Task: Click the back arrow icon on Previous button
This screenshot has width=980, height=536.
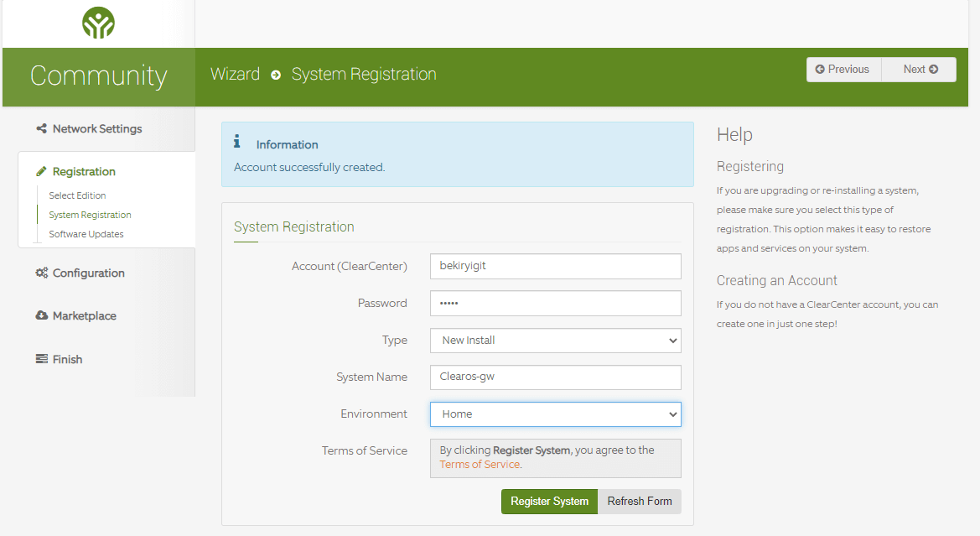Action: [x=820, y=69]
